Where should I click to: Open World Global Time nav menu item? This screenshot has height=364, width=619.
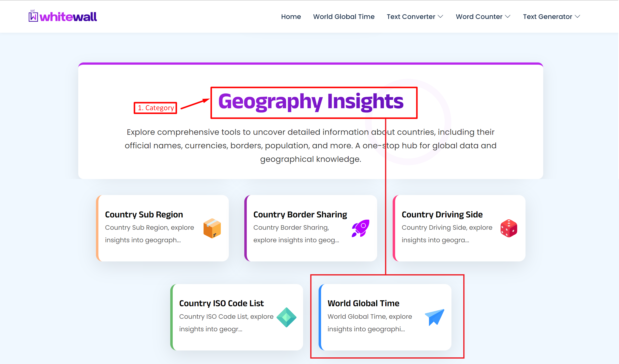[x=344, y=16]
